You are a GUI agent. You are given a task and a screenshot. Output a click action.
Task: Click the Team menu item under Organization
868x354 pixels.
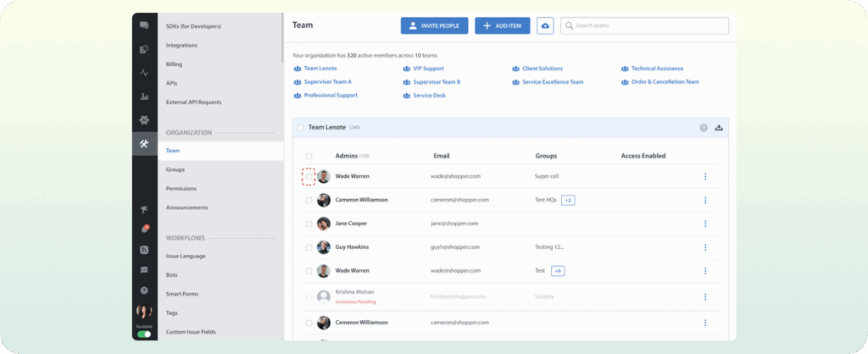[x=220, y=151]
